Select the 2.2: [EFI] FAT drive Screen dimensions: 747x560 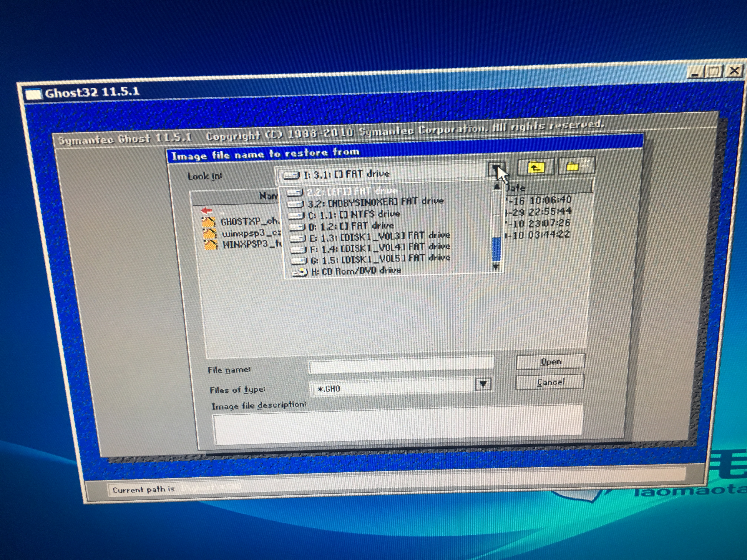[x=352, y=191]
